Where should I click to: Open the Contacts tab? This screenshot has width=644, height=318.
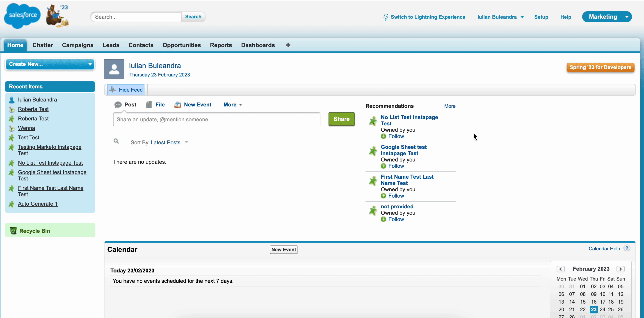[x=141, y=45]
